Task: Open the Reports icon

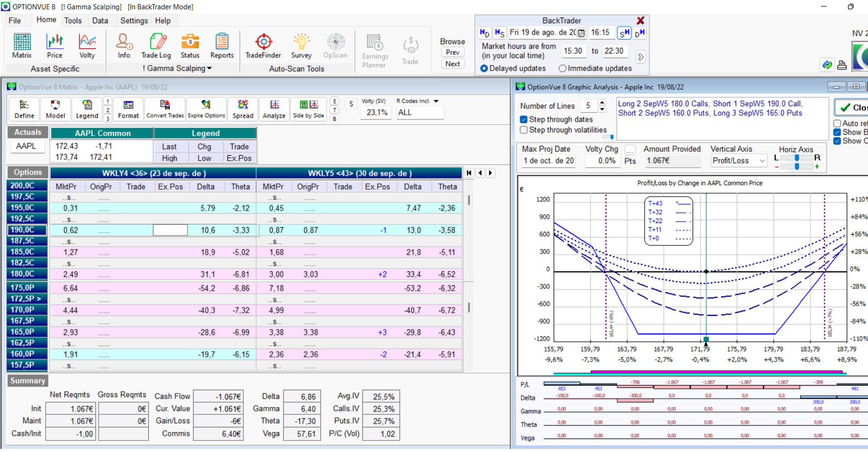Action: coord(222,46)
